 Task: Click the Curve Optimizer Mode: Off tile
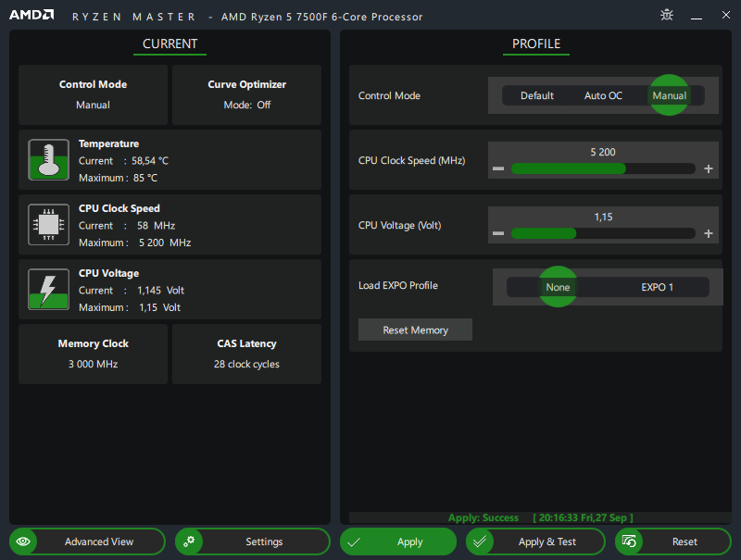(x=246, y=95)
